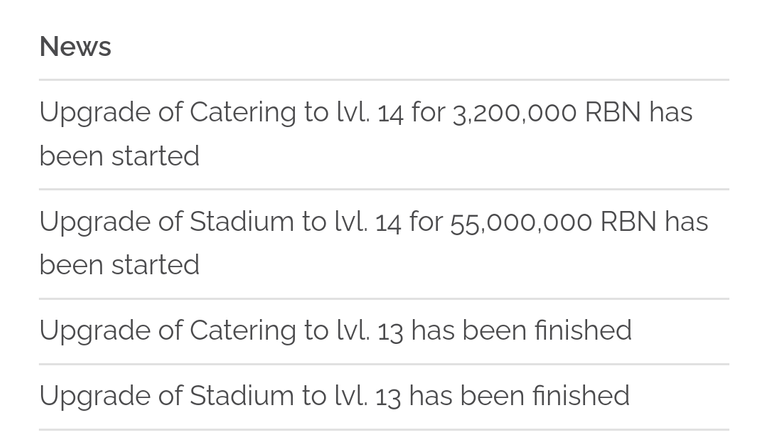Select the Stadium lvl. 13 finished news item
768x437 pixels.
tap(384, 396)
